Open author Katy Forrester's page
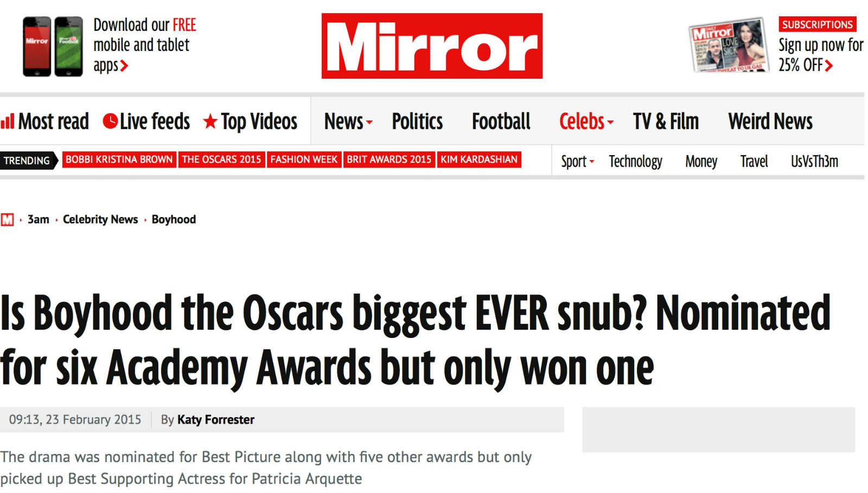This screenshot has height=493, width=868. click(215, 420)
